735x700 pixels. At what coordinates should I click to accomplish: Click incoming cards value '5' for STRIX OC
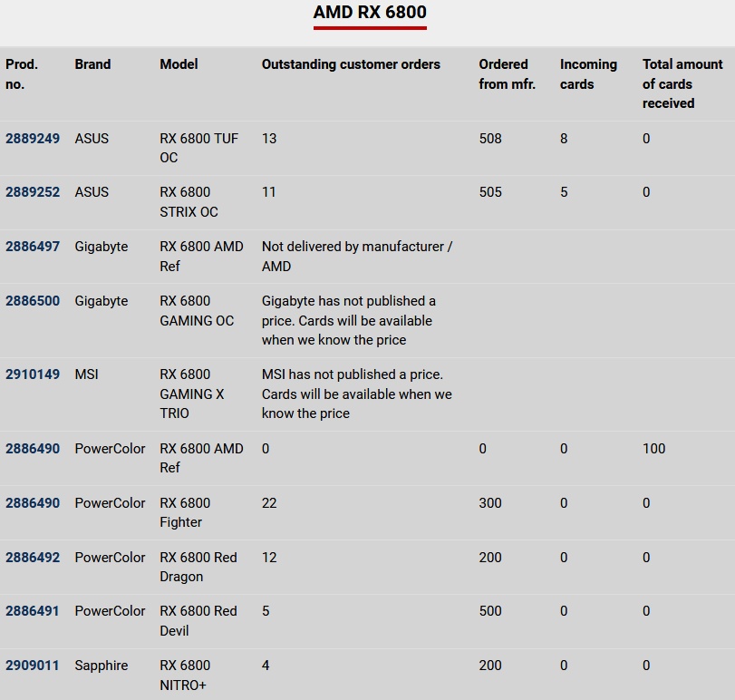[564, 191]
